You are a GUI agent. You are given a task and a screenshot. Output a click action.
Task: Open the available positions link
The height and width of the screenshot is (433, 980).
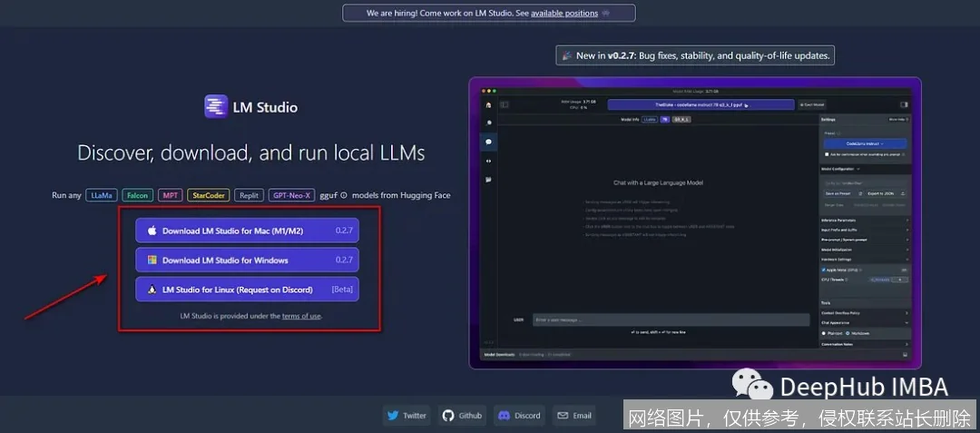[564, 13]
